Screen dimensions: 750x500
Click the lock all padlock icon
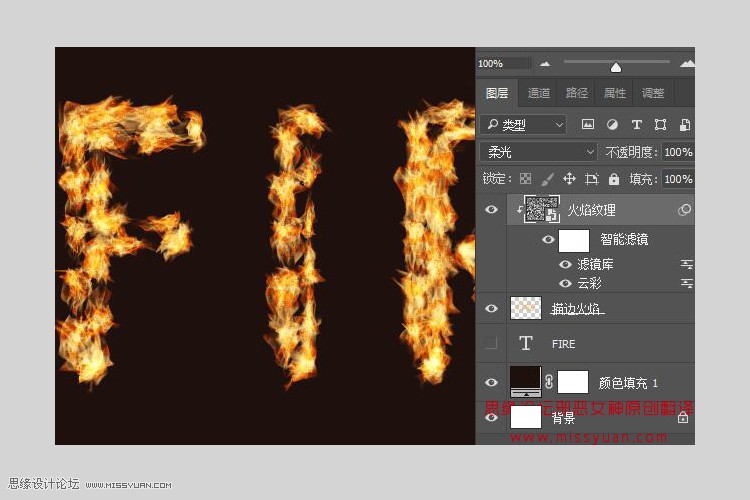(614, 179)
